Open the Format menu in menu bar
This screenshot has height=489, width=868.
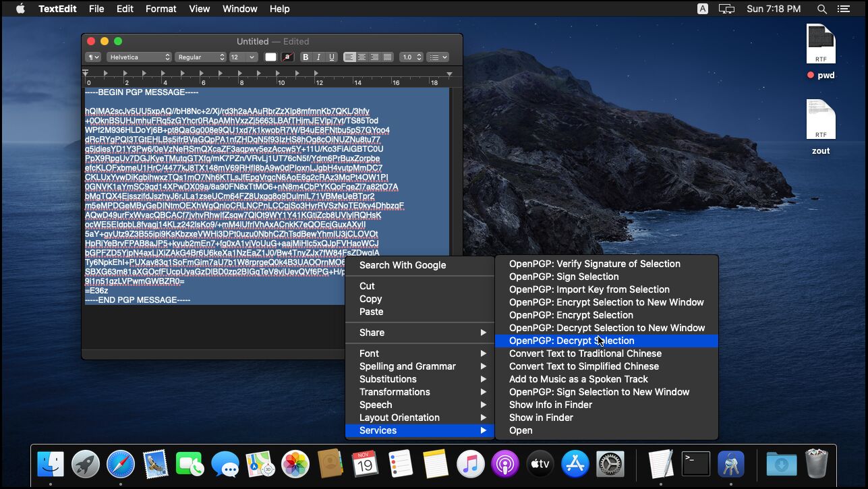[161, 9]
